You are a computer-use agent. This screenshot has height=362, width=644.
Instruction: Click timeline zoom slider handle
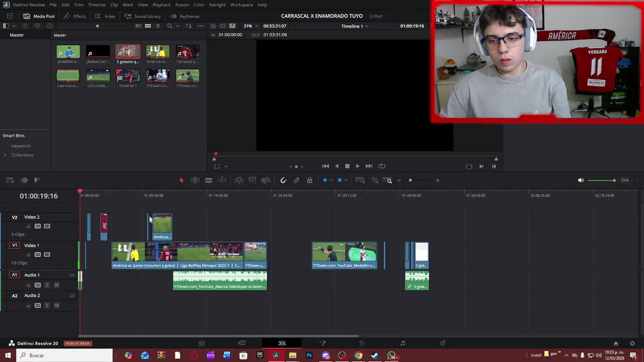point(410,180)
